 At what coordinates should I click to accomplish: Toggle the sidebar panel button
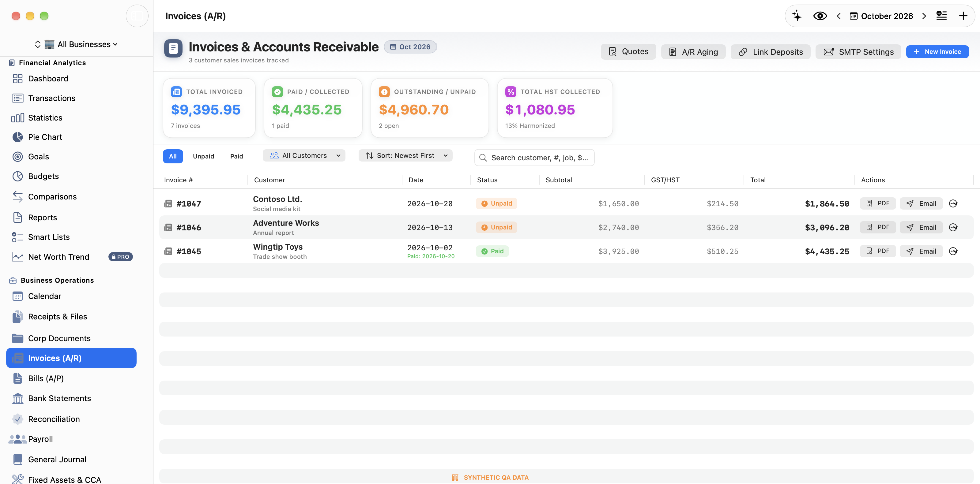[x=137, y=16]
